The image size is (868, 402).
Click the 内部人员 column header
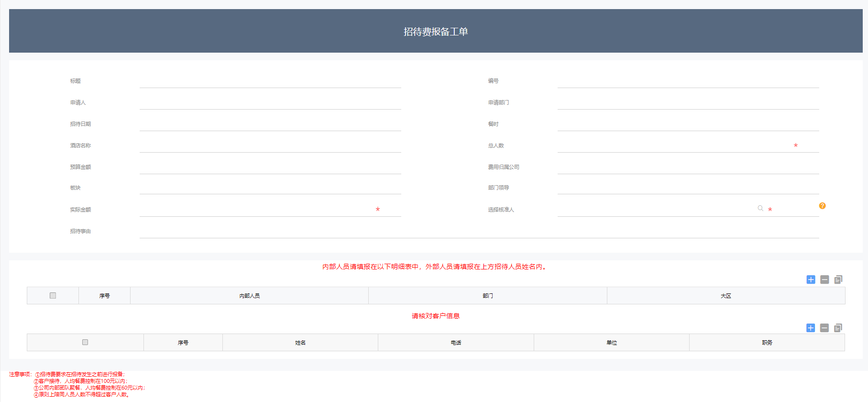(x=250, y=296)
